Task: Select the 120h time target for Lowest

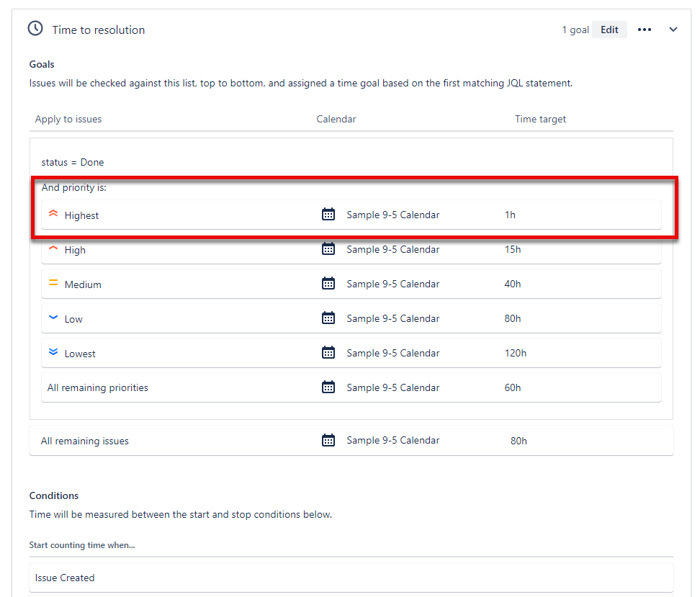Action: coord(515,353)
